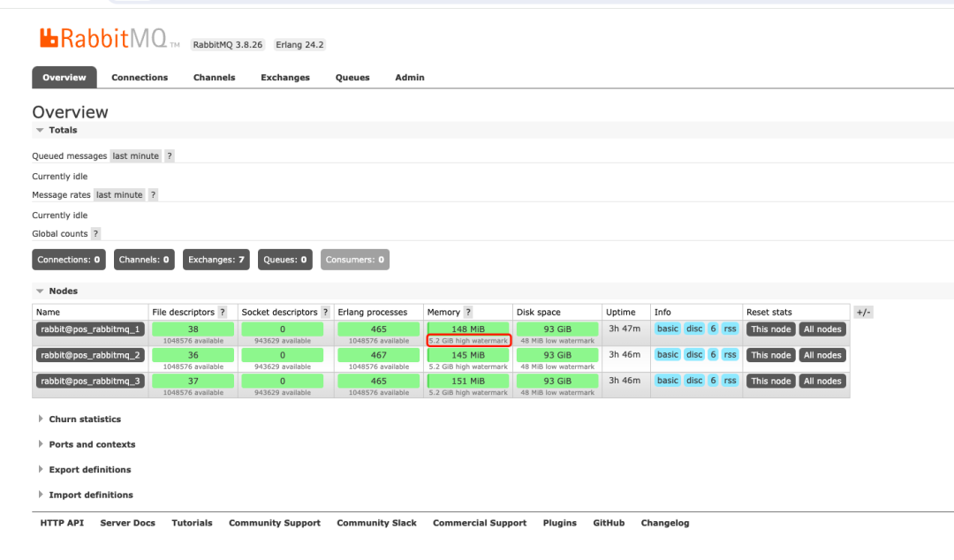
Task: Click the 467 Erlang processes value
Action: point(378,355)
